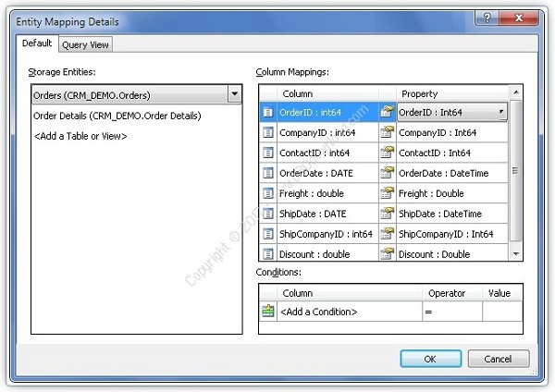Viewport: 555px width, 392px height.
Task: Click the column icon beside ShipDate : DATE
Action: [268, 214]
